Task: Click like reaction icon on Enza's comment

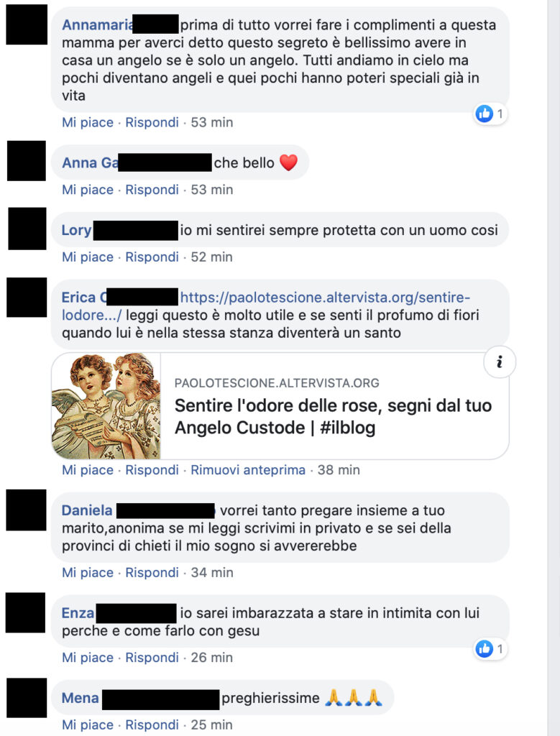Action: [x=485, y=649]
